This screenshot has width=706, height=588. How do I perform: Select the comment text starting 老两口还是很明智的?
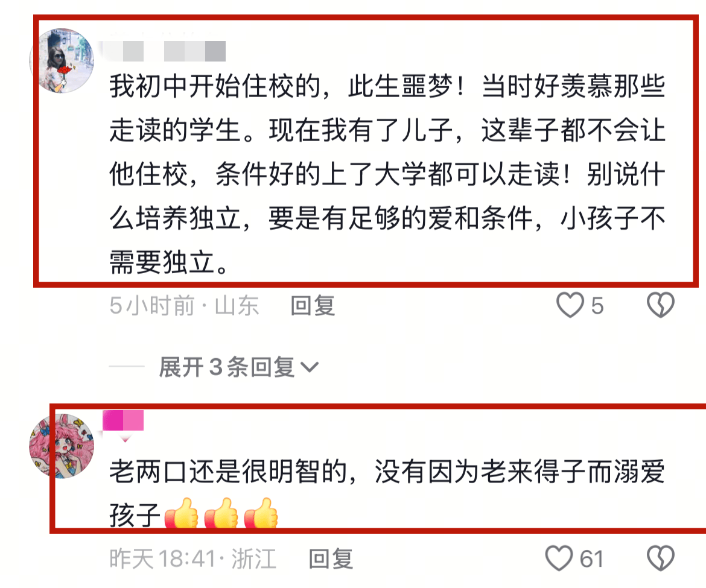click(x=387, y=493)
